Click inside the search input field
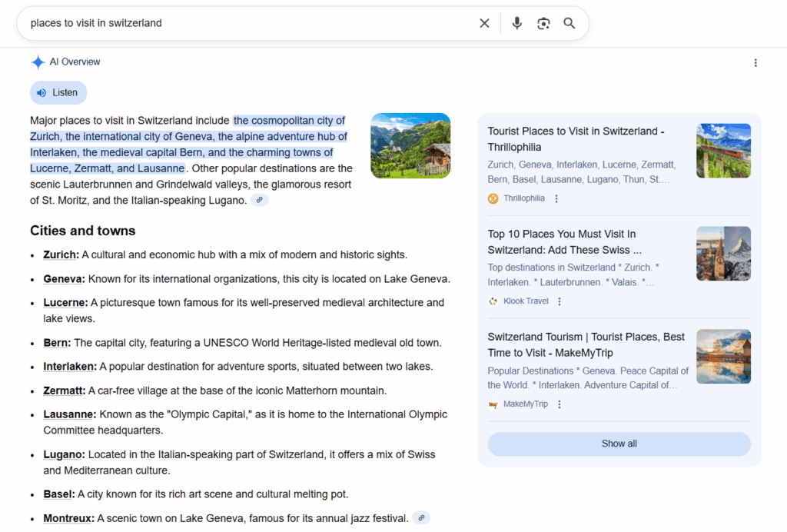Screen dimensions: 787x532 (x=231, y=23)
